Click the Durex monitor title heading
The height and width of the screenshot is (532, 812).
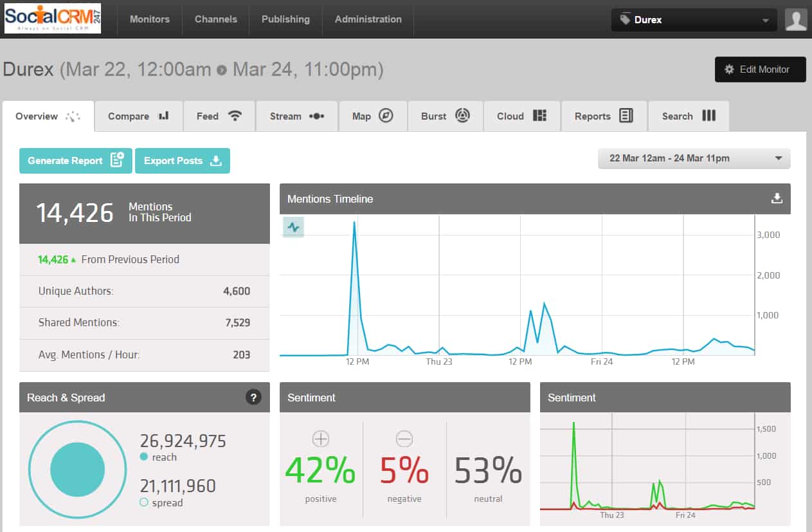click(x=28, y=69)
